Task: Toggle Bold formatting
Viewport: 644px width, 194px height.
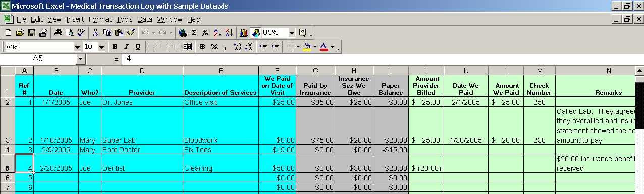Action: (115, 47)
